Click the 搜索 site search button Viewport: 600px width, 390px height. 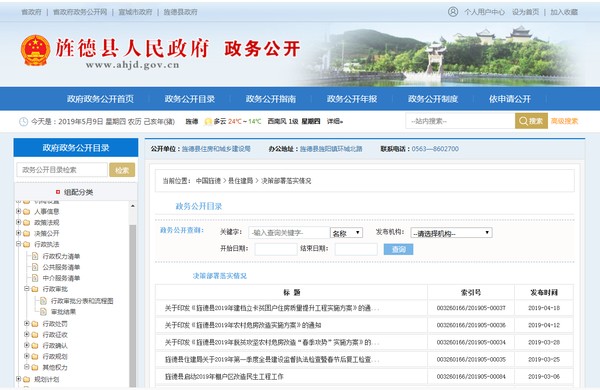pos(531,121)
